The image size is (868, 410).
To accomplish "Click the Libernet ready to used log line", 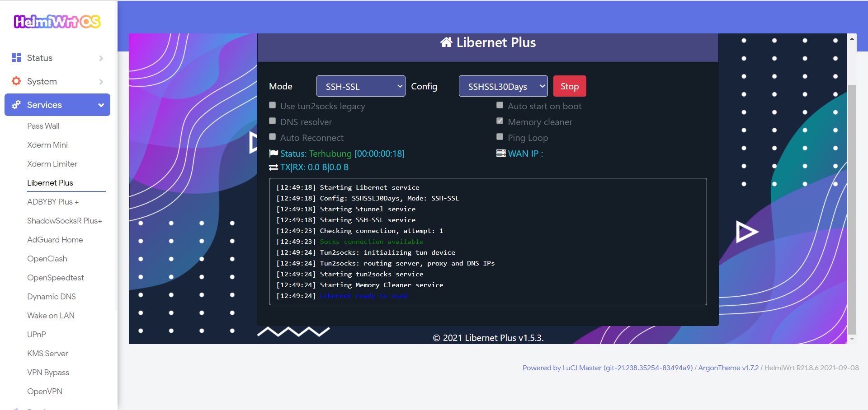I will [x=363, y=296].
